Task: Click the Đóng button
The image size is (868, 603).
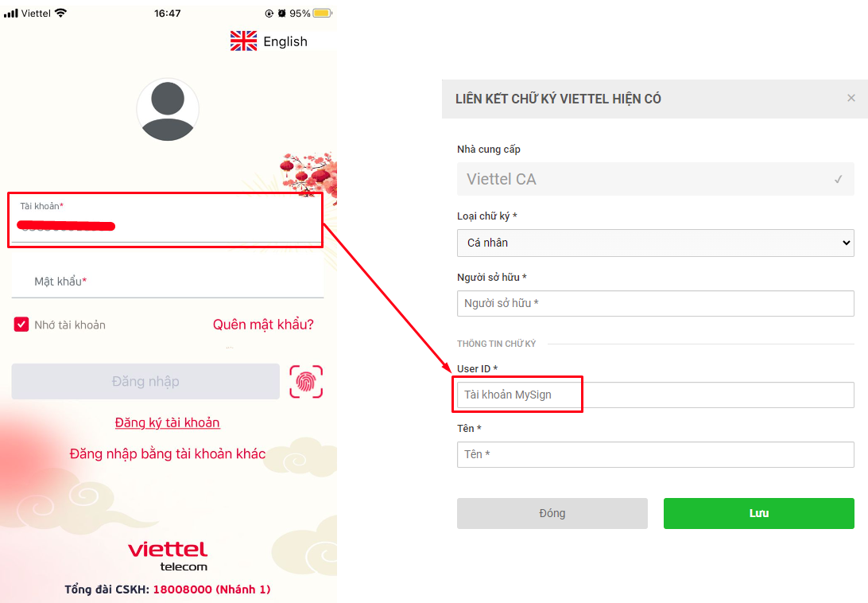Action: 552,513
